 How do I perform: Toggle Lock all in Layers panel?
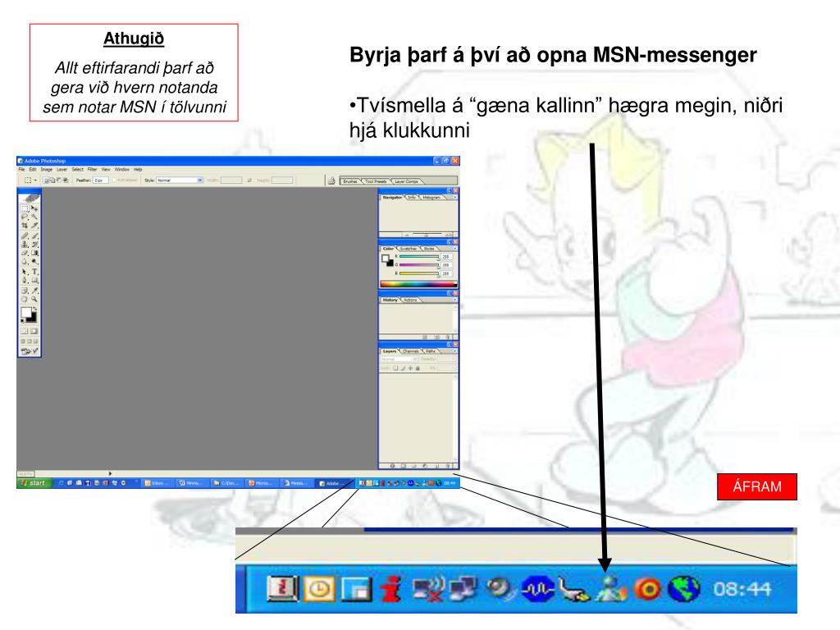click(x=418, y=368)
